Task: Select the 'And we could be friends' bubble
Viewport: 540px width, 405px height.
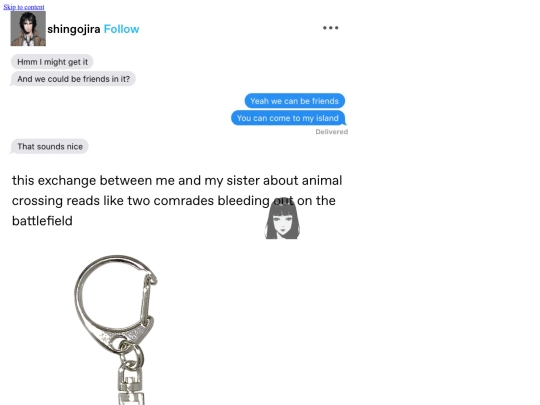Action: (73, 79)
